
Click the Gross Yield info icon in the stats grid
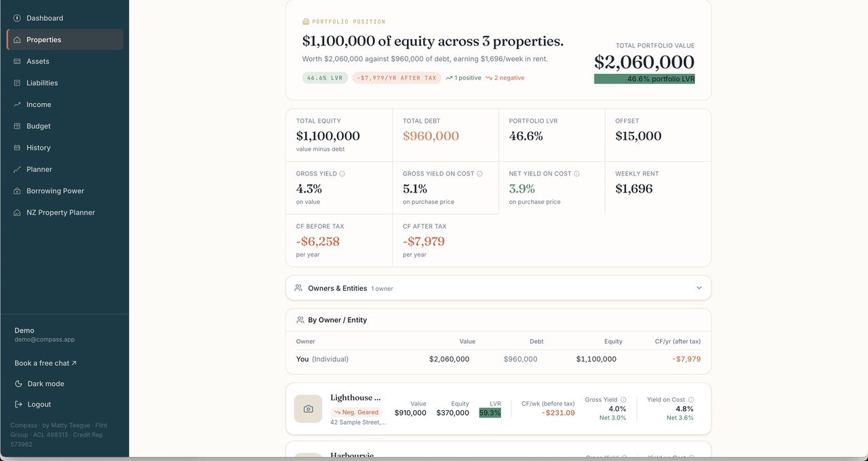click(x=342, y=174)
